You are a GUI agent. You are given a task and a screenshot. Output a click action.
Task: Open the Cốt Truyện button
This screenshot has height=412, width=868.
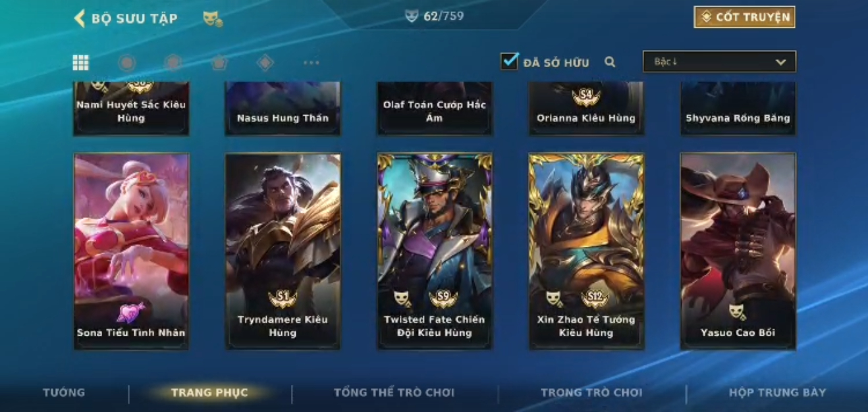[x=744, y=17]
